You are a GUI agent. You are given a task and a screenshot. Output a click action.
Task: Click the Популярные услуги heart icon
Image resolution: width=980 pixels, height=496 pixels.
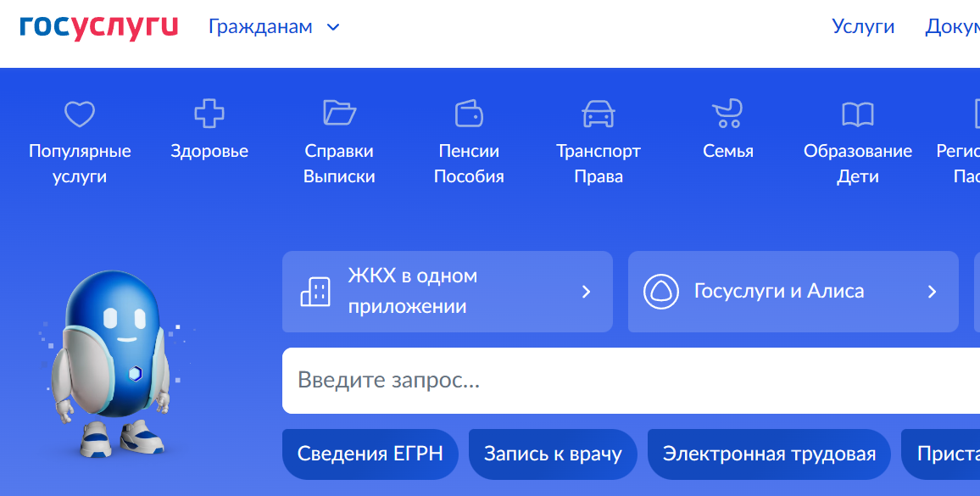(x=79, y=113)
